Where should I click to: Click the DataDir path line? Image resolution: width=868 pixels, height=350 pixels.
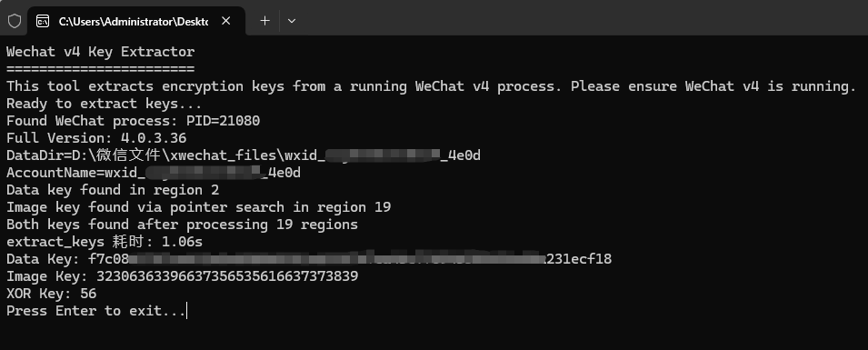244,155
